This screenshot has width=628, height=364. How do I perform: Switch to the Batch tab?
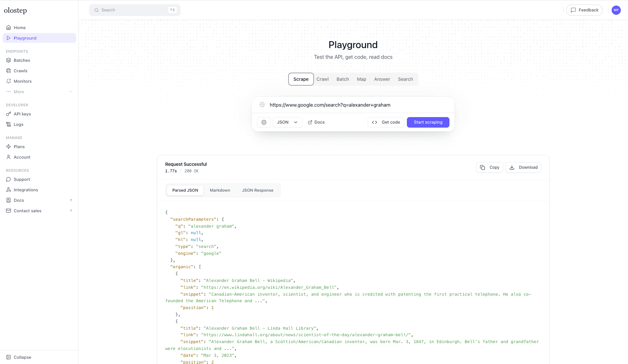(x=342, y=79)
